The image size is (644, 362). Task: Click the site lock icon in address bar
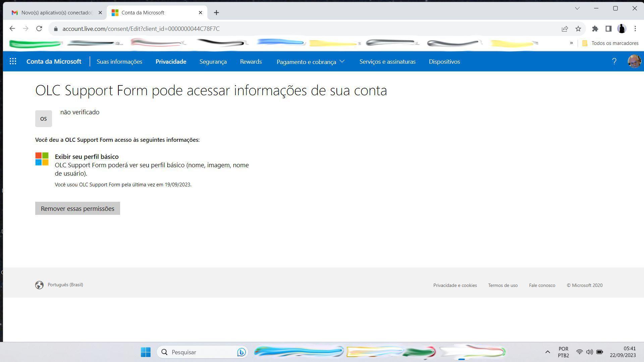click(x=56, y=29)
